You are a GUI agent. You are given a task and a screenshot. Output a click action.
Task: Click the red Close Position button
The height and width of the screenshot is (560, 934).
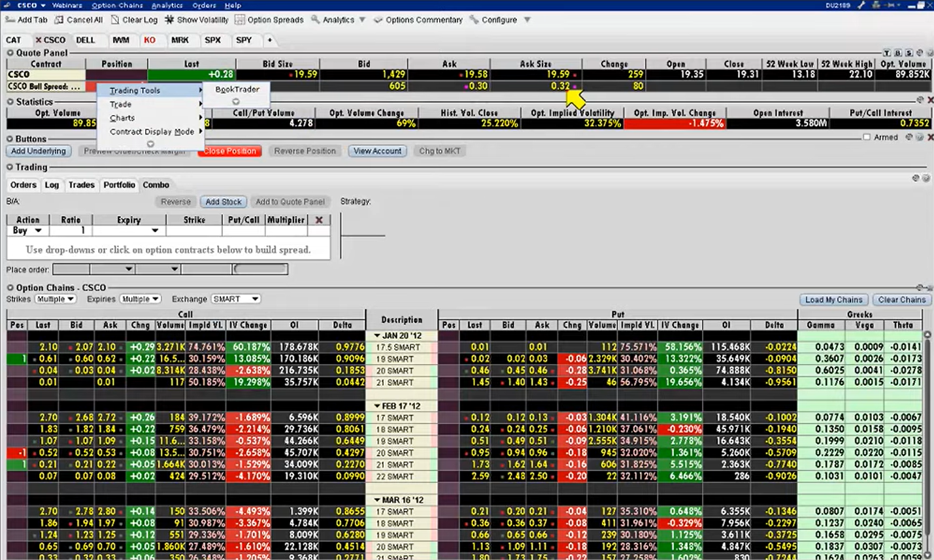point(229,151)
